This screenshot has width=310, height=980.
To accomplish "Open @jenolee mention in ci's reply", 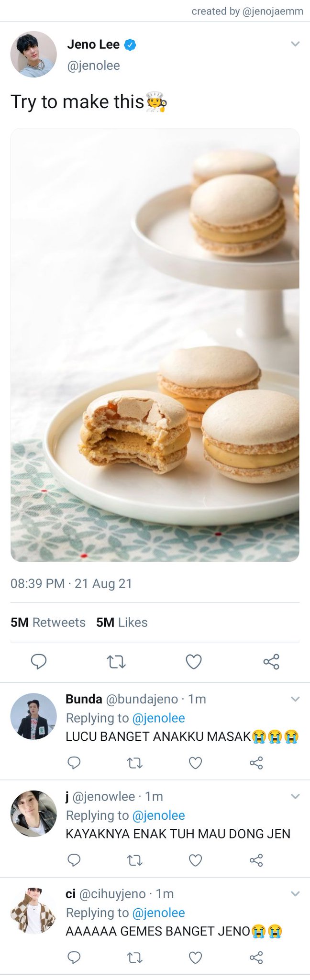I will pos(158,913).
